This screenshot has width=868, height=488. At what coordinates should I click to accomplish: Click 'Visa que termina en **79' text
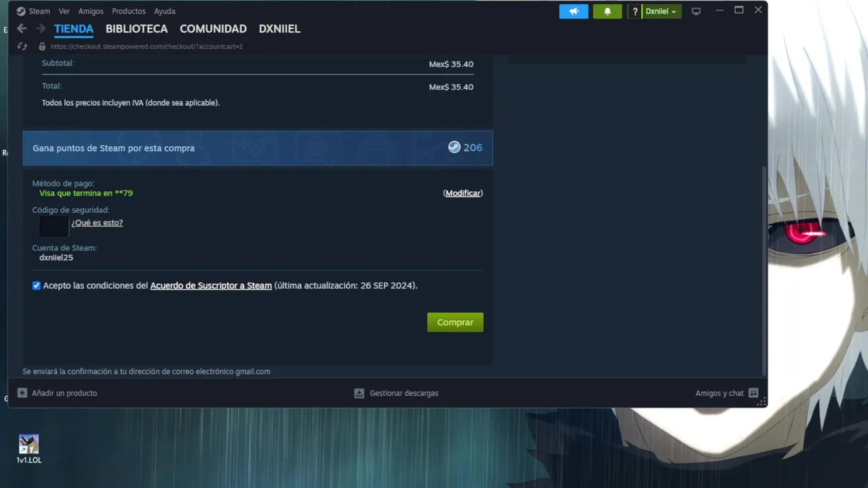click(x=86, y=193)
